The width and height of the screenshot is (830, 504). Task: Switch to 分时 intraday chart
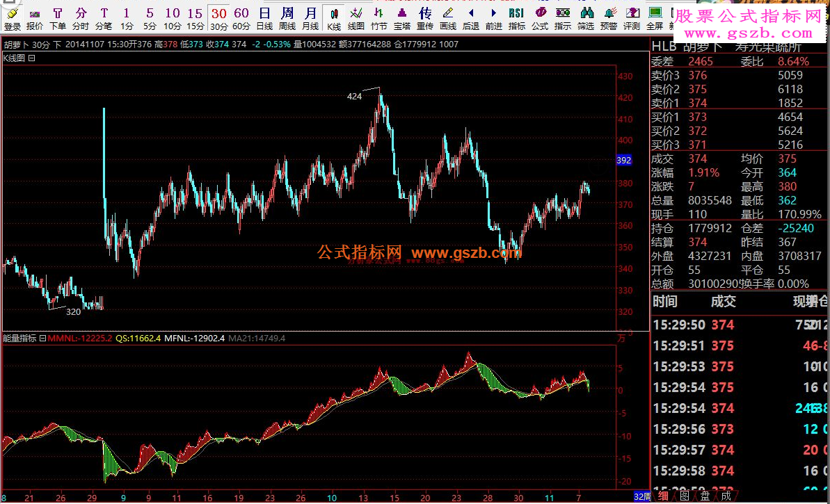81,18
